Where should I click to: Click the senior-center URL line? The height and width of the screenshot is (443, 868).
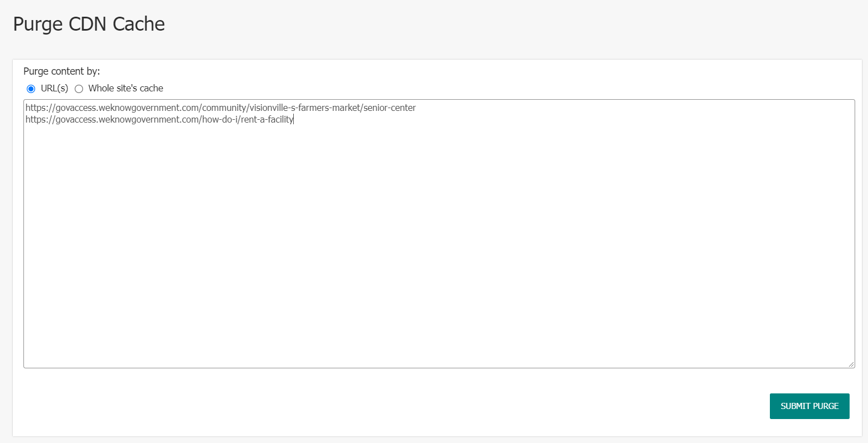221,108
